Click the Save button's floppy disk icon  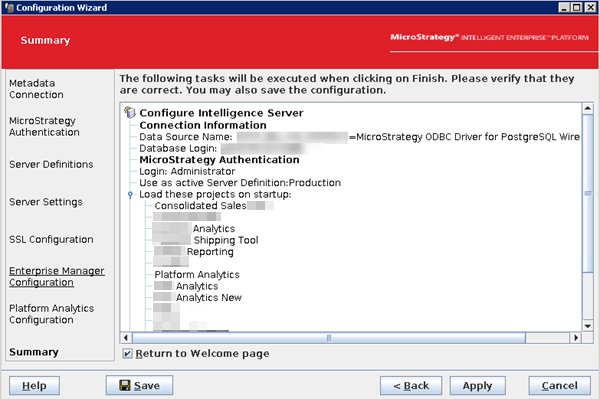pyautogui.click(x=125, y=385)
